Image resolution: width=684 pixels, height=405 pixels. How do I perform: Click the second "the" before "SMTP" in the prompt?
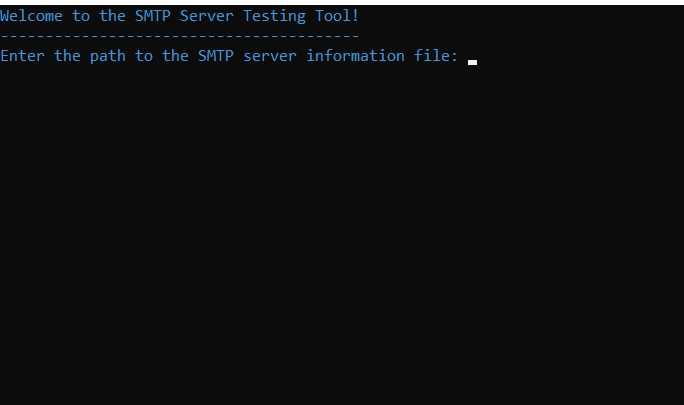pos(175,56)
